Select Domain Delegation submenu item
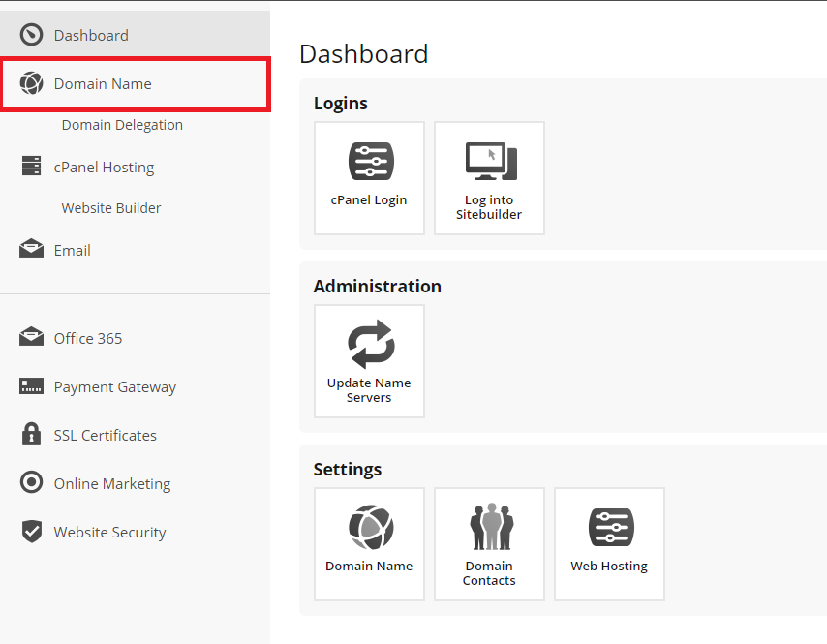Image resolution: width=827 pixels, height=644 pixels. click(x=122, y=125)
